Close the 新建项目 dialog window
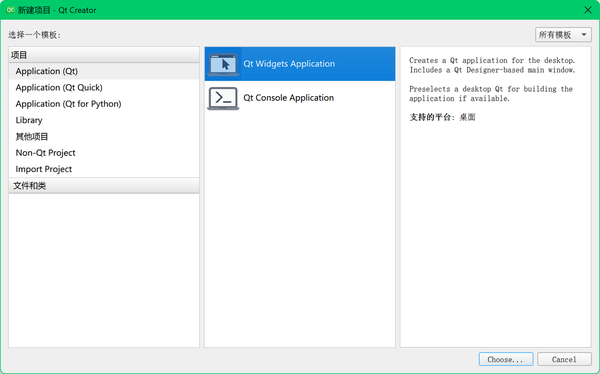The height and width of the screenshot is (374, 600). click(x=588, y=10)
